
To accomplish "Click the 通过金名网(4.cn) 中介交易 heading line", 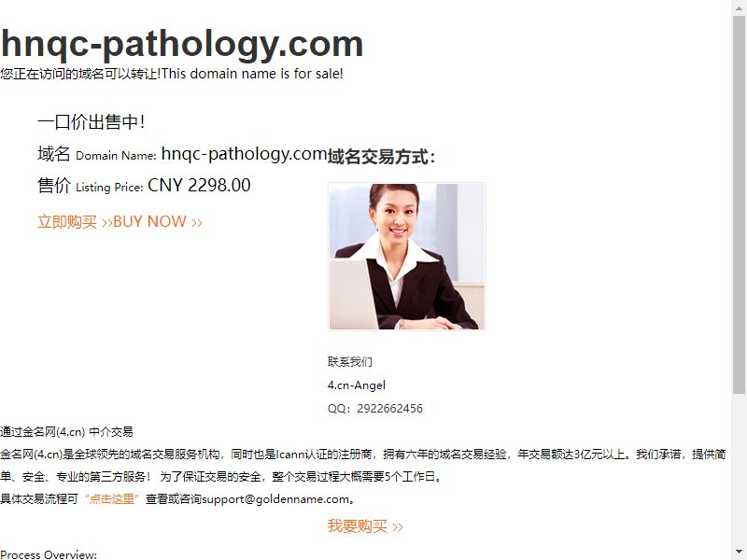I will point(66,432).
